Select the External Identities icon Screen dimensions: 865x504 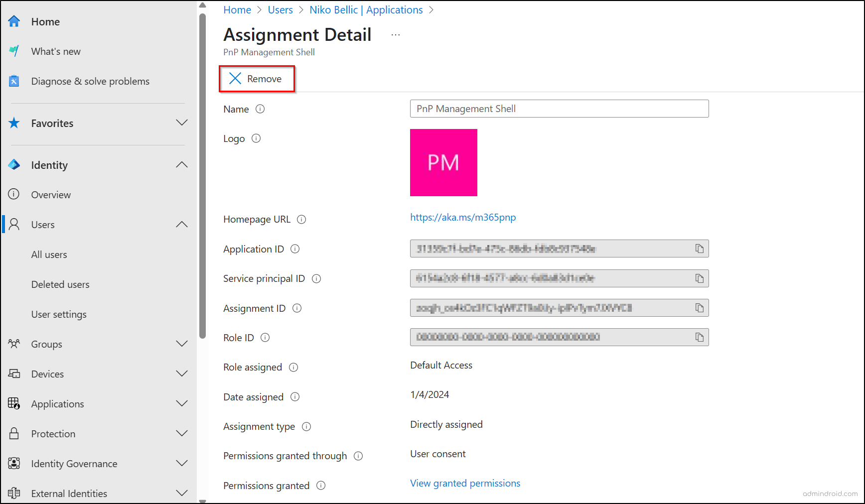point(14,493)
